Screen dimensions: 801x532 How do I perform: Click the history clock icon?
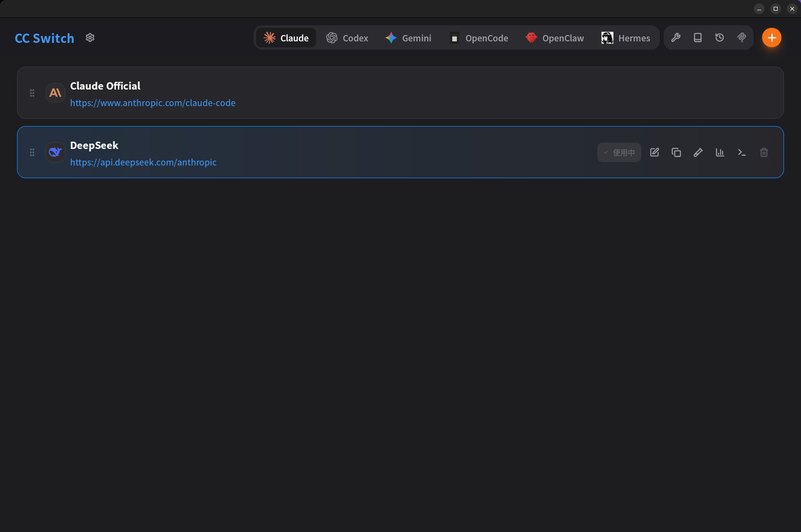pos(720,37)
